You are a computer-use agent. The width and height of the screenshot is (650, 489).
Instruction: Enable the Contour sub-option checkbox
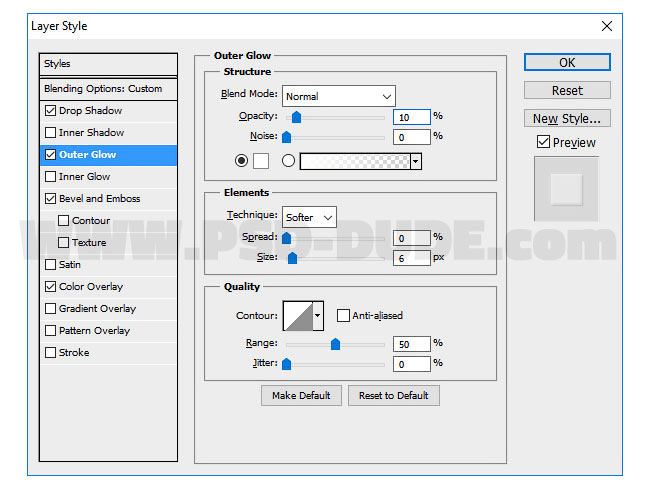(x=63, y=220)
